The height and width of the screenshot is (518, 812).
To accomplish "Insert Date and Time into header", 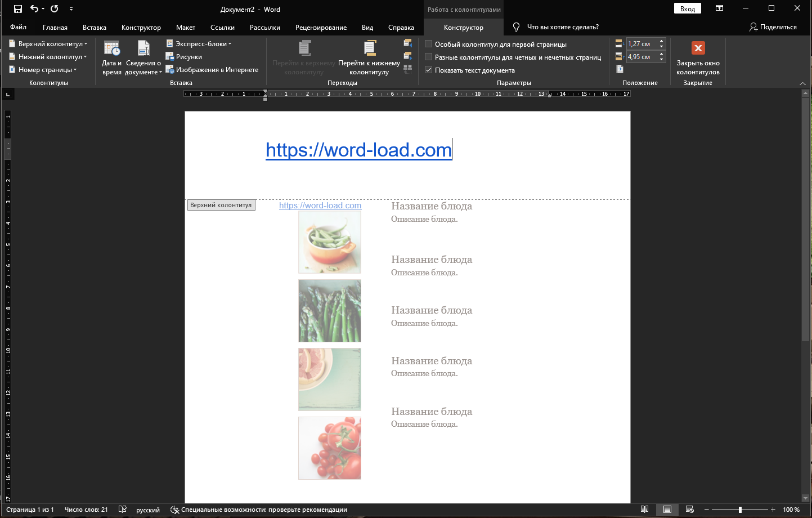I will pos(111,58).
